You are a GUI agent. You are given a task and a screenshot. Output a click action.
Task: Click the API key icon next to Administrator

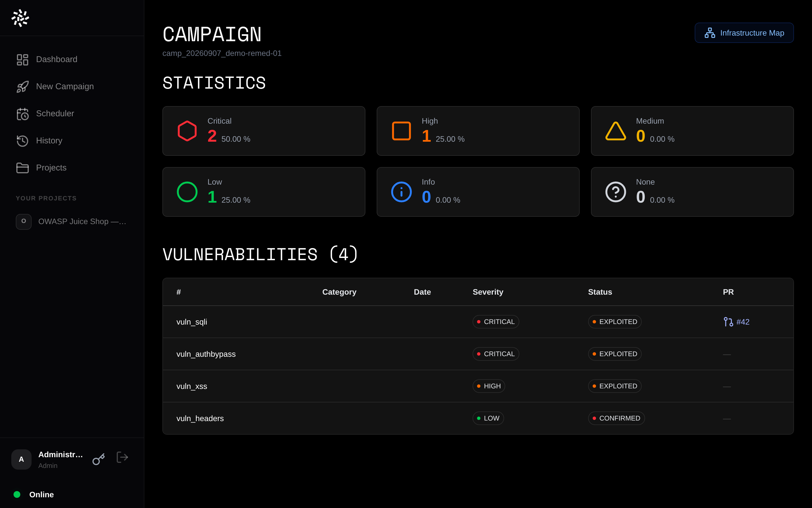[99, 459]
